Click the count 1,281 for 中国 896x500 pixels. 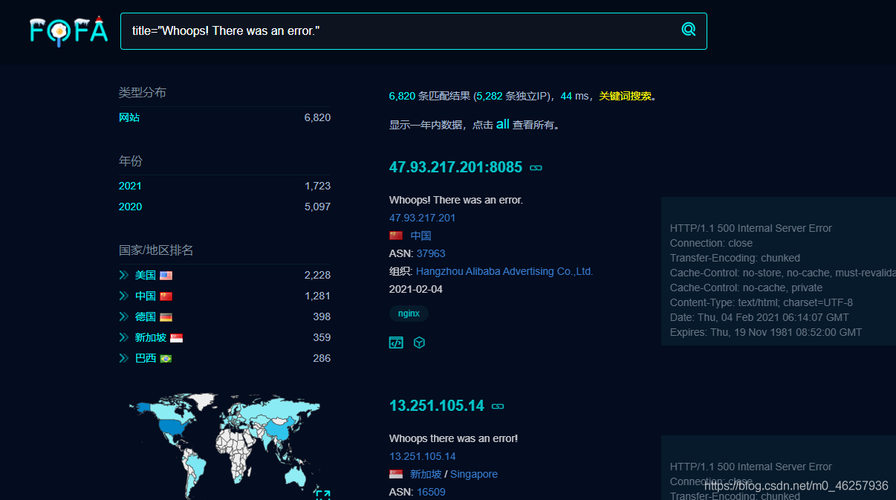[x=317, y=295]
